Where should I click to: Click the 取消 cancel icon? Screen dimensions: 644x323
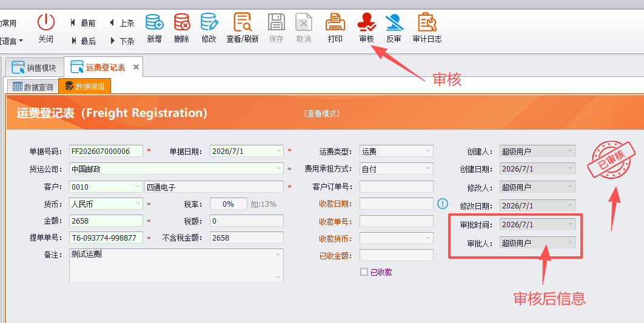coord(304,22)
